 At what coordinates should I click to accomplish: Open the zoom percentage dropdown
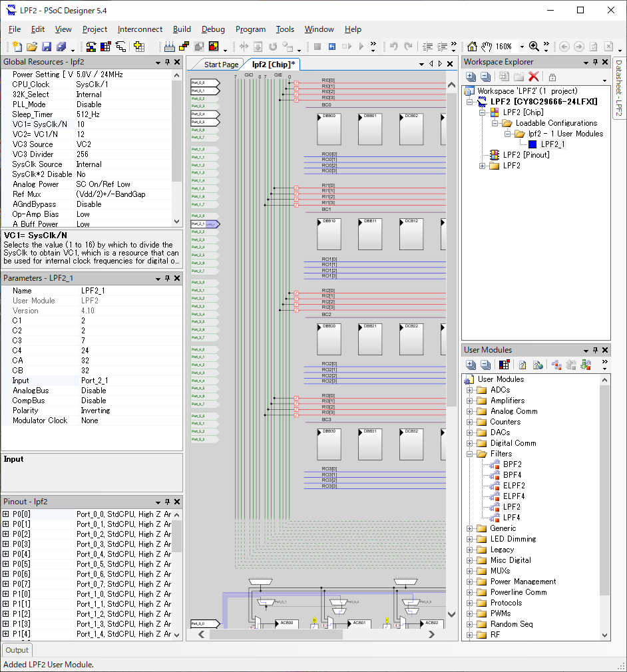[522, 47]
